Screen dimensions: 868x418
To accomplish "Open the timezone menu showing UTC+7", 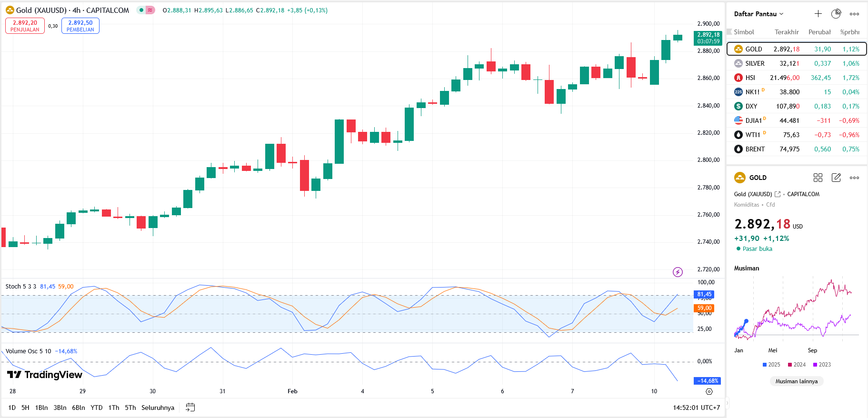I will coord(696,408).
